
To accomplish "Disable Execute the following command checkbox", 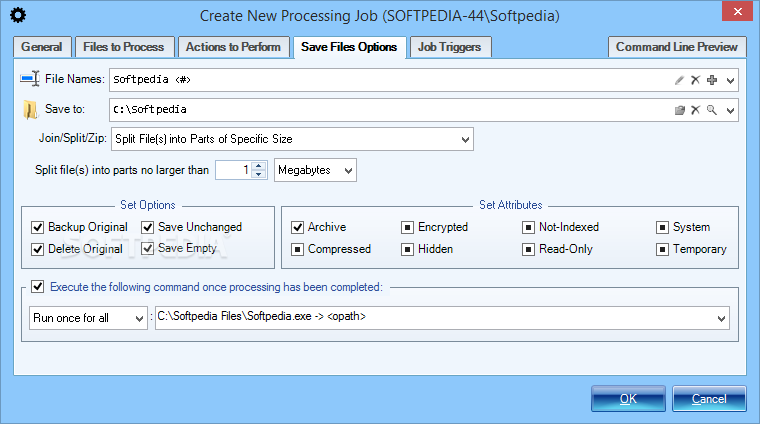I will click(37, 286).
